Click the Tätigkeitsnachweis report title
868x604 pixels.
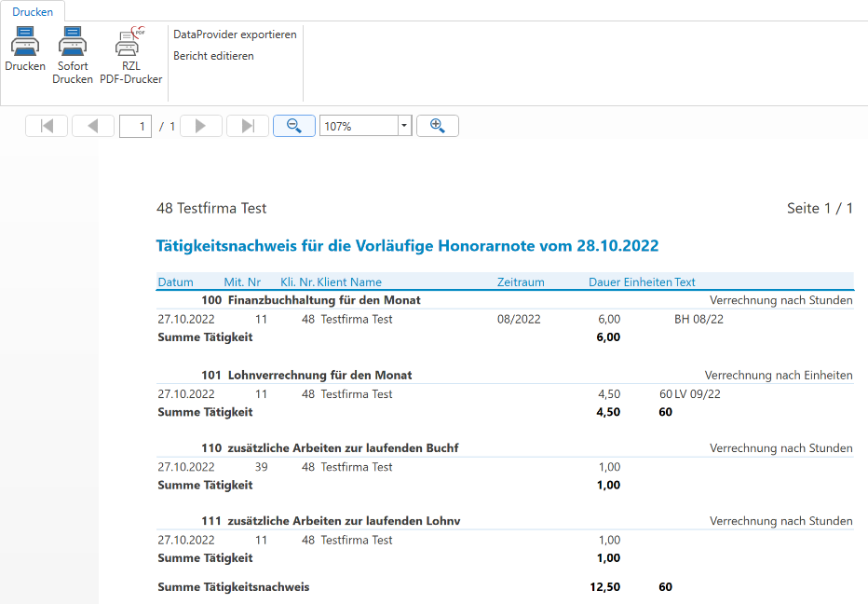(408, 246)
